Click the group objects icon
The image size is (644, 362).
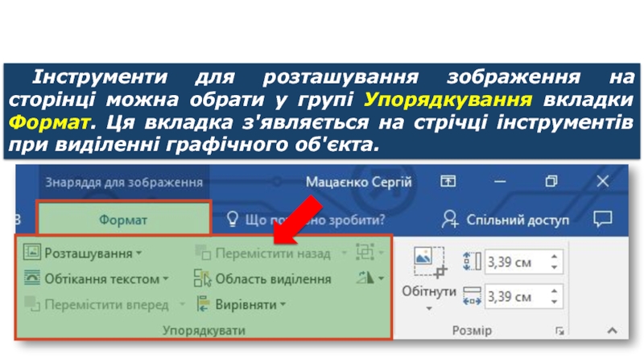tap(365, 252)
